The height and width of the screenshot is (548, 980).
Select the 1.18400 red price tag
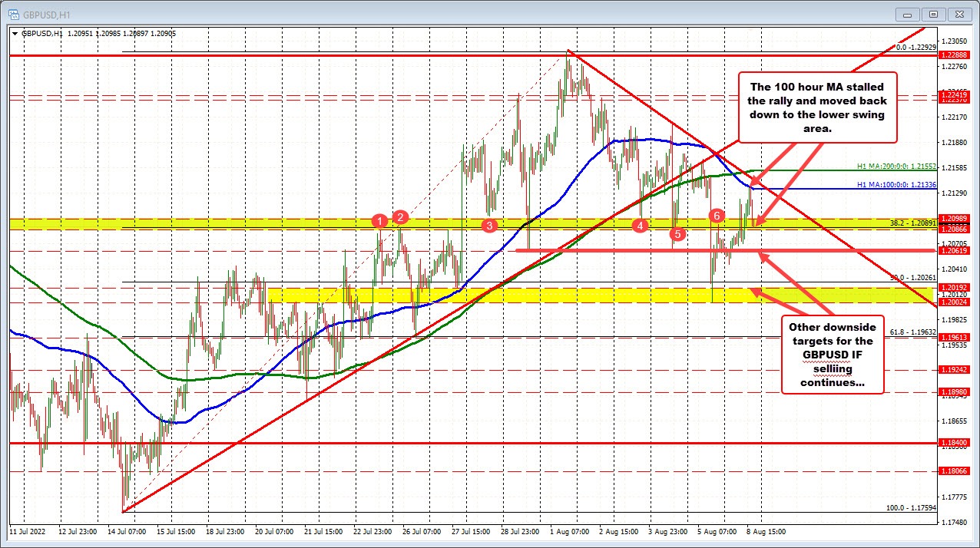955,443
